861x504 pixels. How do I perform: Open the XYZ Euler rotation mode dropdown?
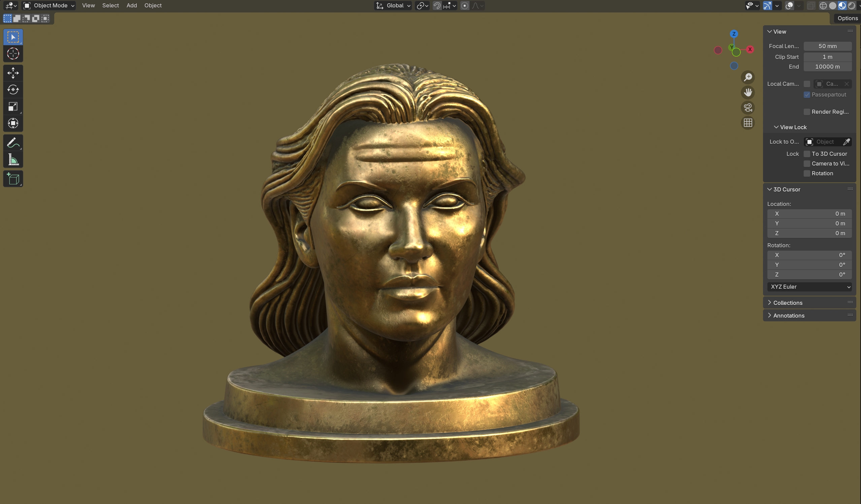pos(809,287)
